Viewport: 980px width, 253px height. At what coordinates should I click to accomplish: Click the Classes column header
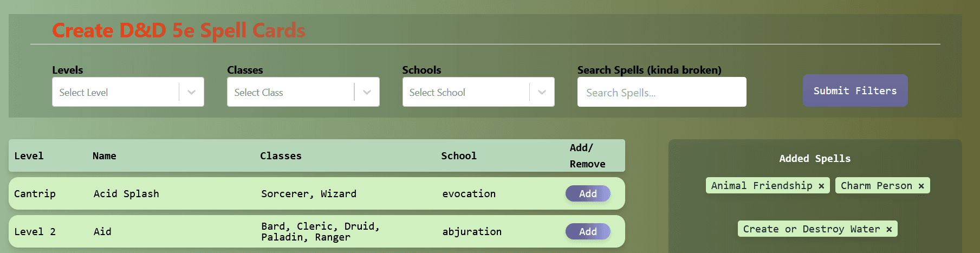click(x=281, y=156)
